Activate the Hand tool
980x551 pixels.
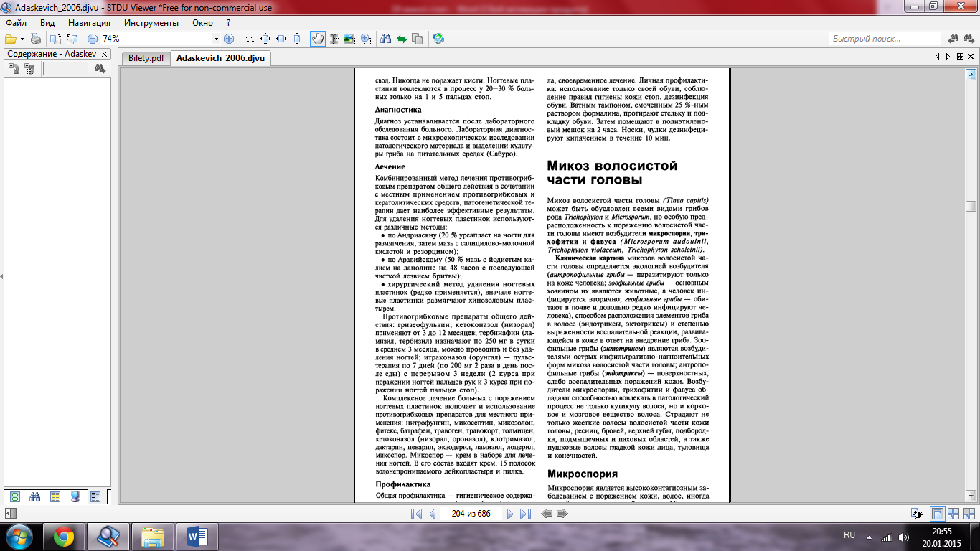coord(317,39)
